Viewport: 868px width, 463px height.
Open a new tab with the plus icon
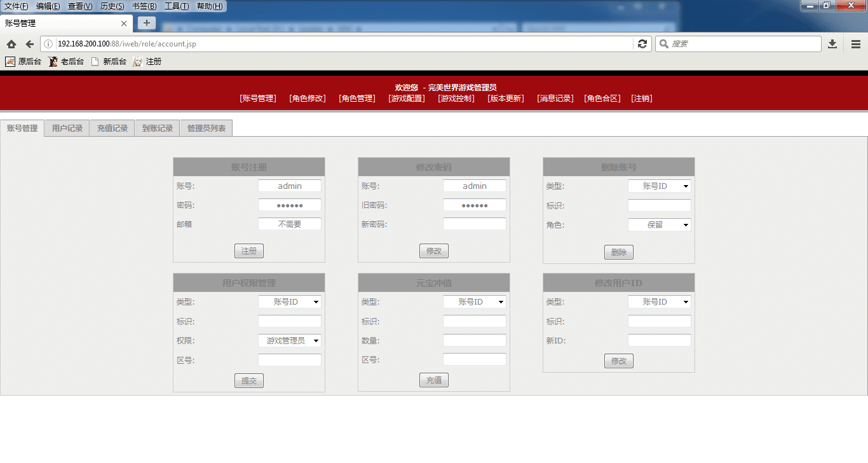(x=147, y=23)
